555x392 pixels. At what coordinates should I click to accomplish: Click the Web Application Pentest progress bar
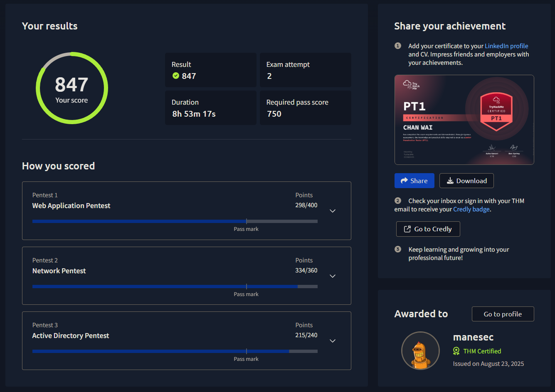point(175,221)
